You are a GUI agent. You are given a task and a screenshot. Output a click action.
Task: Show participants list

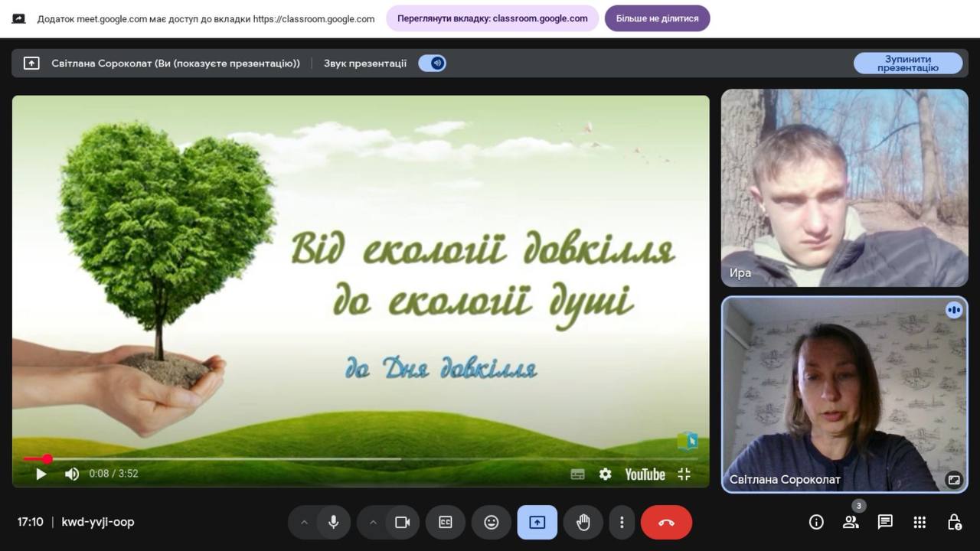851,522
